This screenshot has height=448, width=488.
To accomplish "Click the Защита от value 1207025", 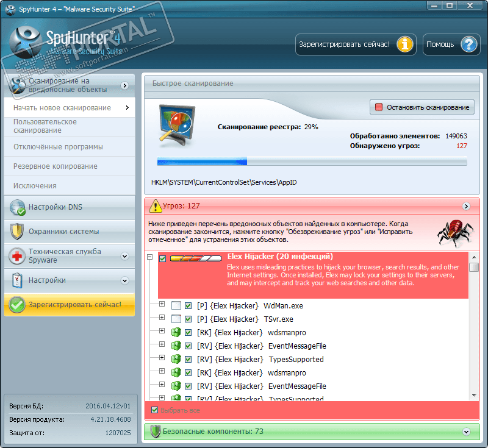I will 118,433.
